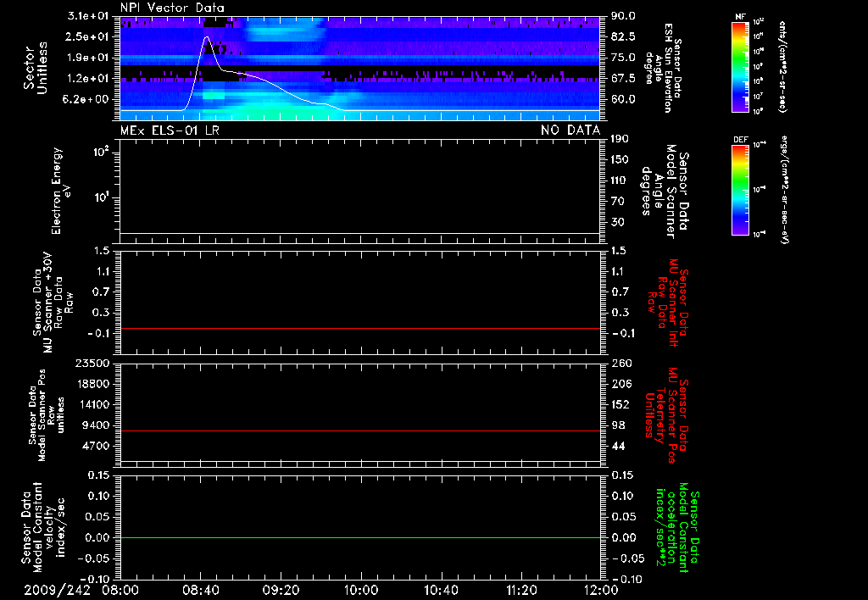The image size is (868, 600).
Task: Click the '09:20' time axis label
Action: 281,590
